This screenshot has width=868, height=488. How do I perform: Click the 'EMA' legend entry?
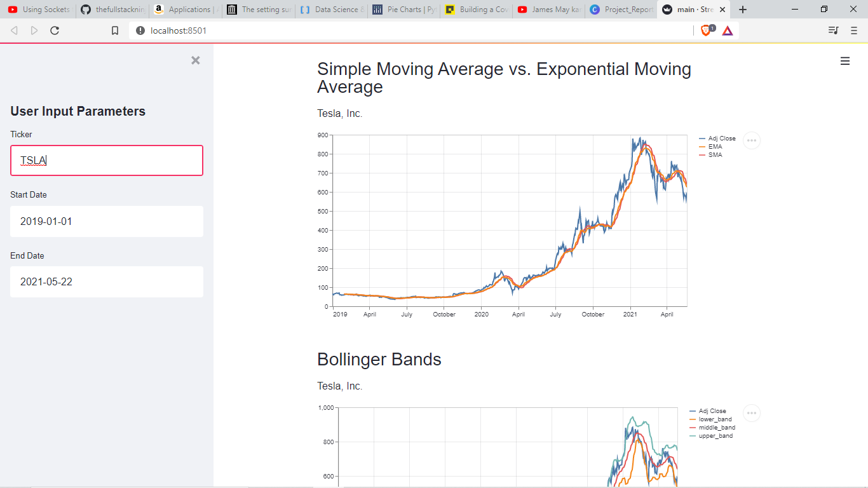tap(710, 147)
